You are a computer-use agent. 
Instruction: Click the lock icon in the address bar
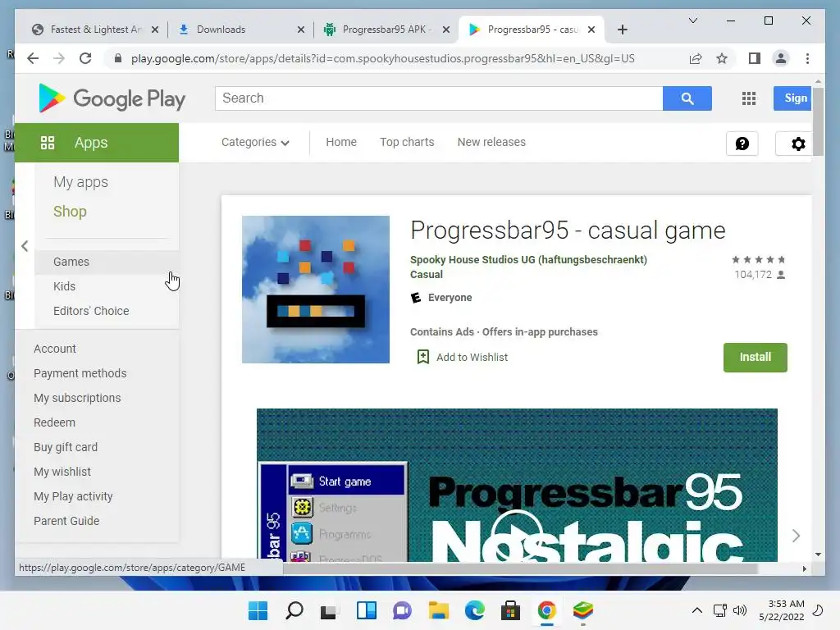coord(118,58)
